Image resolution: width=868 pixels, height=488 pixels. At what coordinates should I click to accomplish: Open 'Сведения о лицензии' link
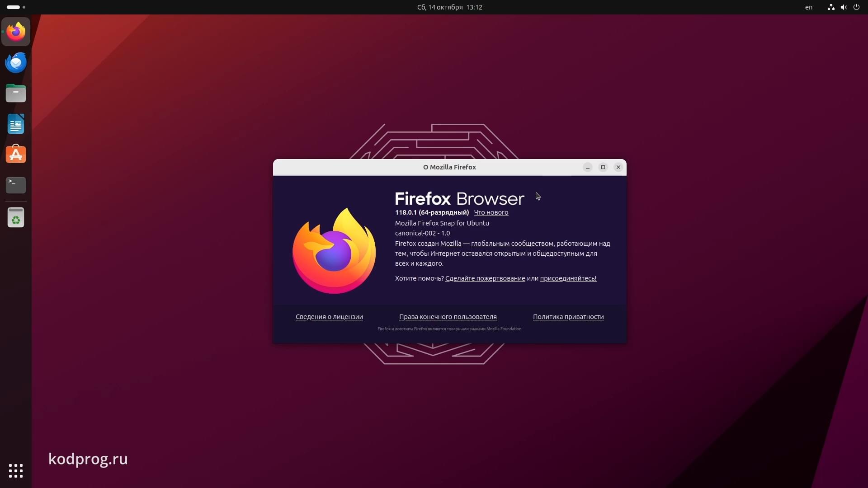[x=329, y=317]
